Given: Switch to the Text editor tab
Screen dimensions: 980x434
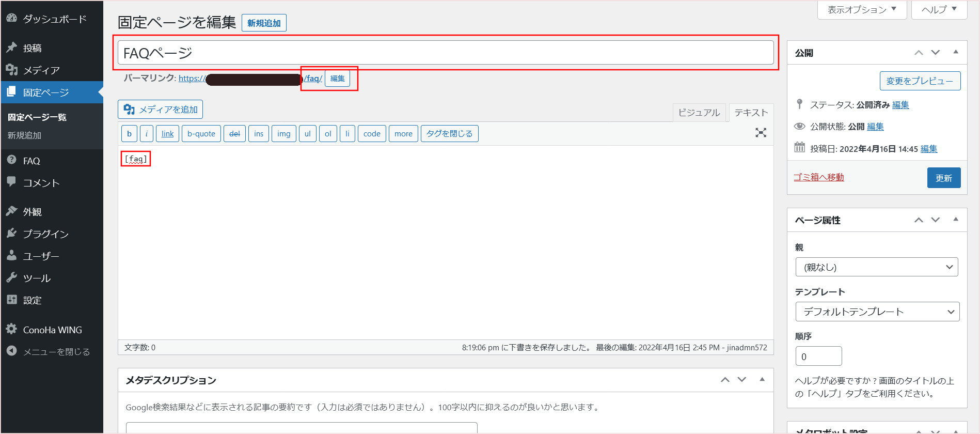Looking at the screenshot, I should point(751,113).
